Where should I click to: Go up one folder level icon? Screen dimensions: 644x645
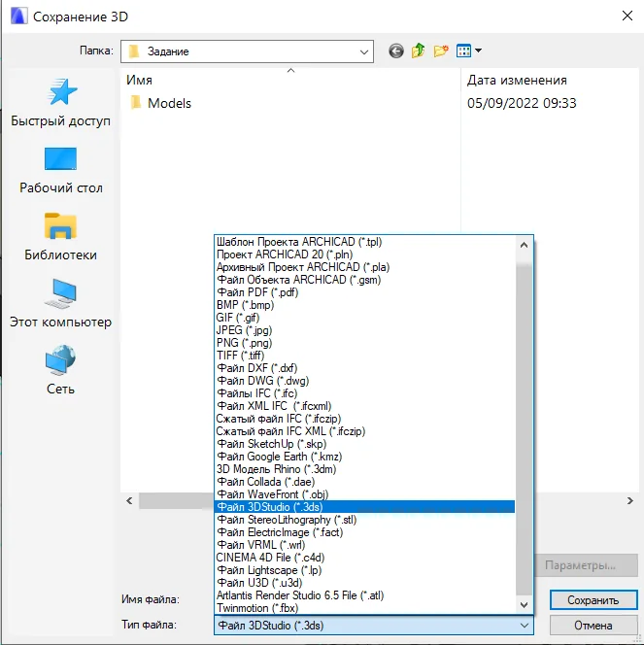point(418,51)
